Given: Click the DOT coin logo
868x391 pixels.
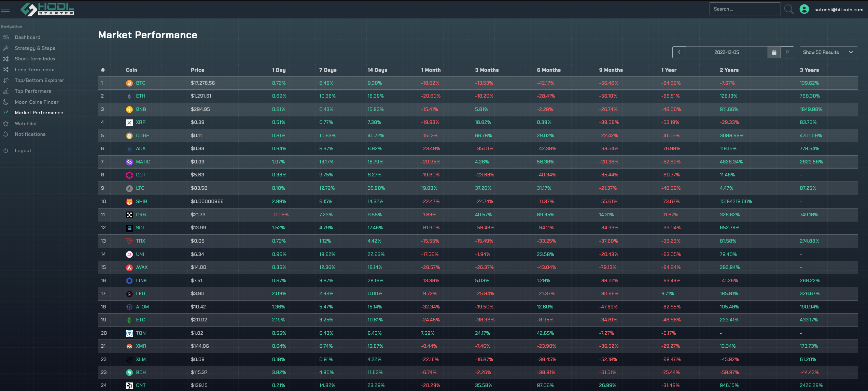Looking at the screenshot, I should click(129, 175).
